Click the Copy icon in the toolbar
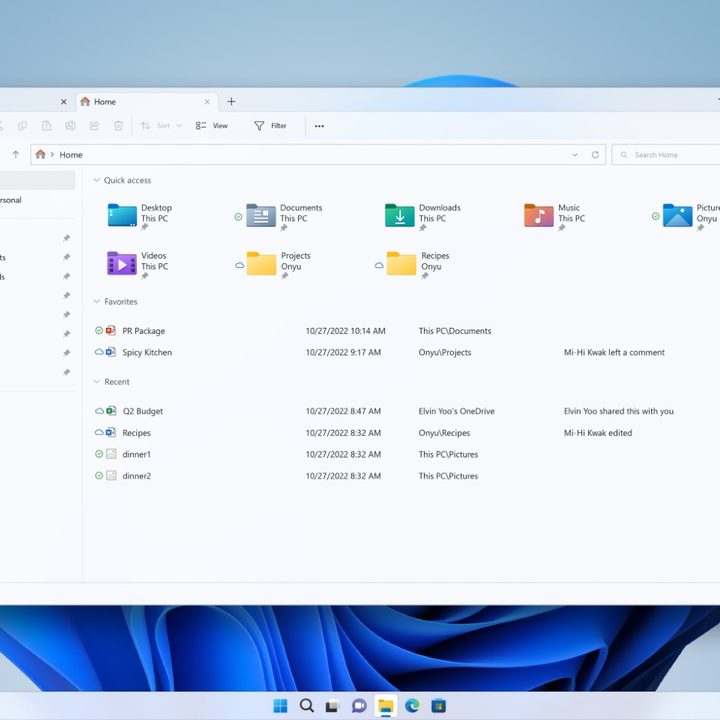720x720 pixels. pos(22,125)
